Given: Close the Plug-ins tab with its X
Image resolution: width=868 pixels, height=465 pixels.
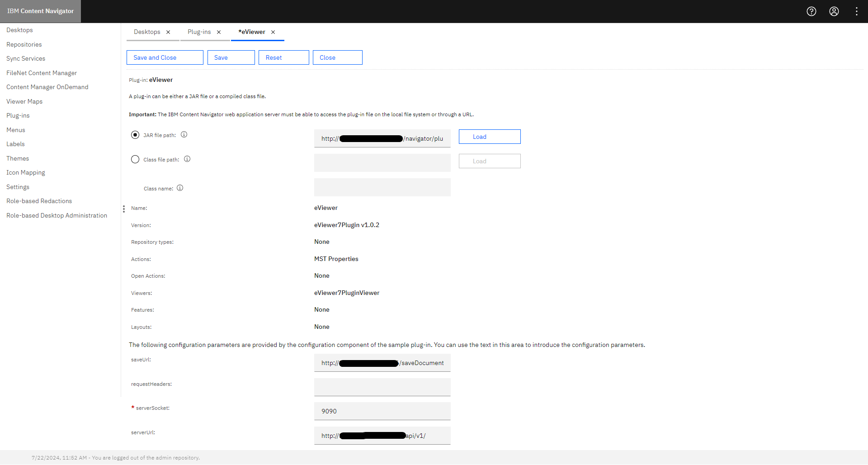Looking at the screenshot, I should (219, 32).
